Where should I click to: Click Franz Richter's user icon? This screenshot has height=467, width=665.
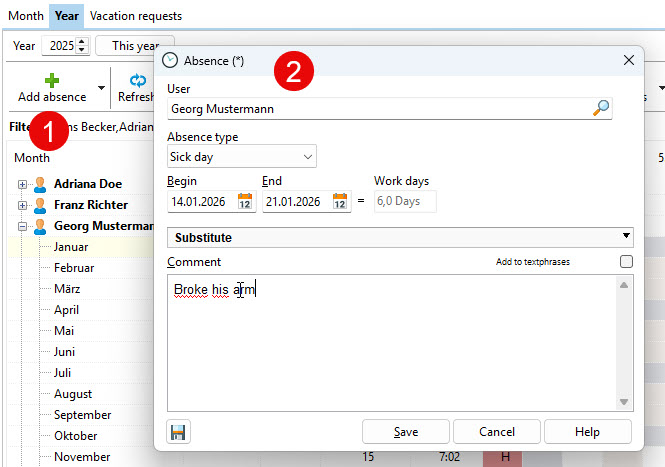click(x=40, y=205)
